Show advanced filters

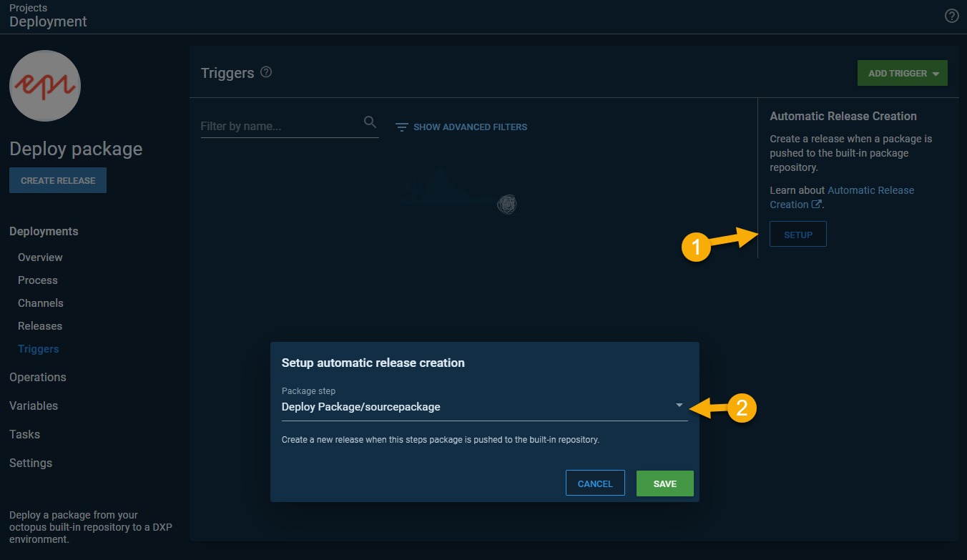tap(469, 127)
